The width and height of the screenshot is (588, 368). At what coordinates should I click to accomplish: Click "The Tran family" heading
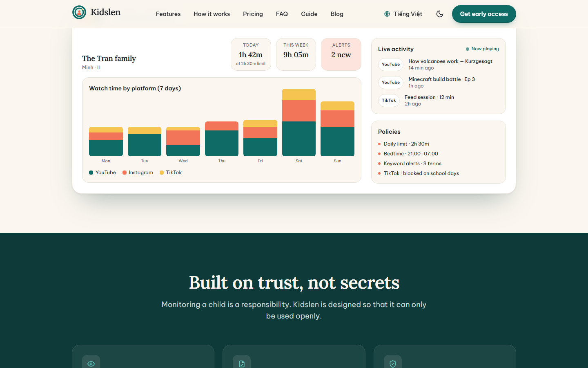click(x=109, y=58)
